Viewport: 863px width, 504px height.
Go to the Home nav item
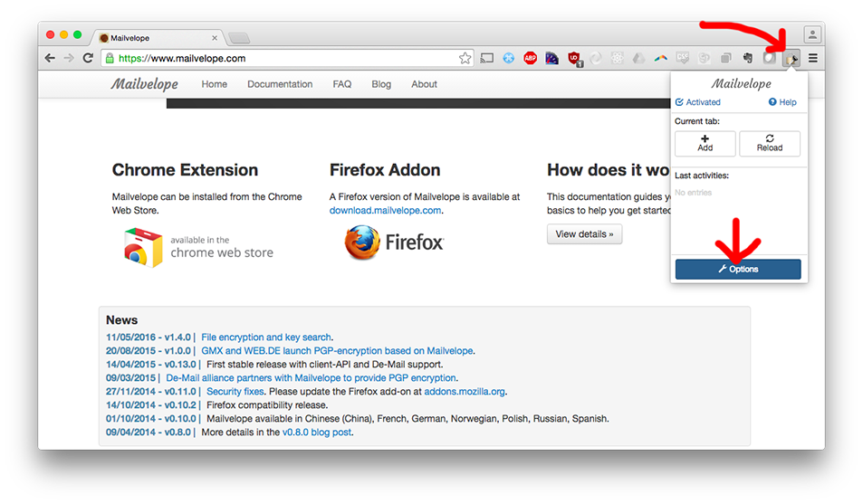coord(214,84)
